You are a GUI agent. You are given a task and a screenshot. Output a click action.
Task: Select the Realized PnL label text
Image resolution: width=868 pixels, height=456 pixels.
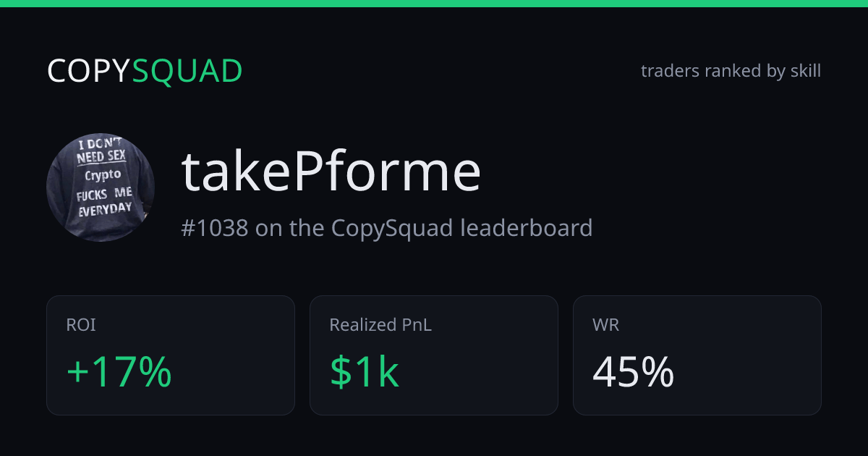click(380, 326)
